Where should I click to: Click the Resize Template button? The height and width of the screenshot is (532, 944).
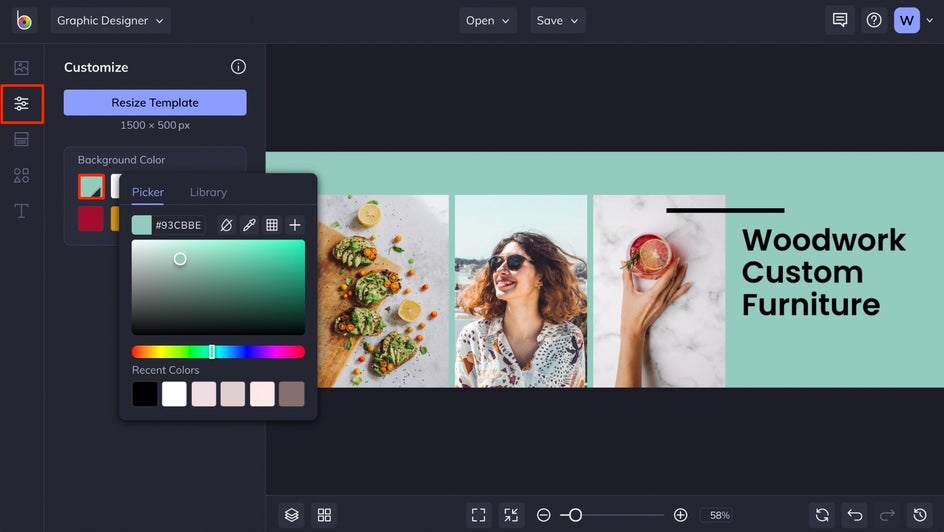[155, 103]
